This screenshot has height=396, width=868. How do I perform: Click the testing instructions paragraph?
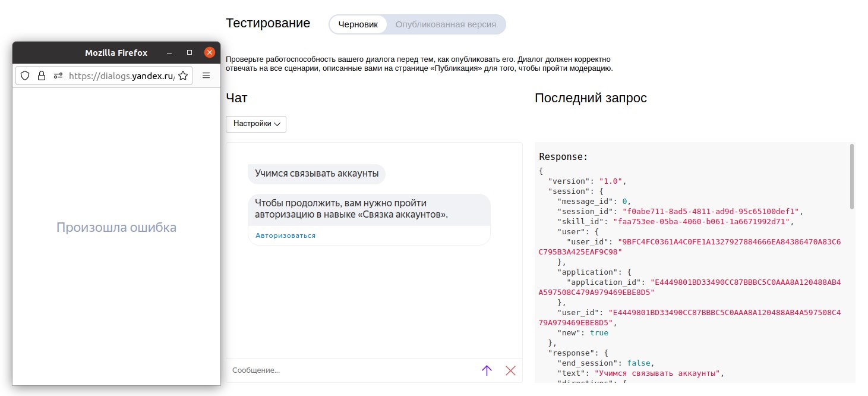pyautogui.click(x=419, y=64)
